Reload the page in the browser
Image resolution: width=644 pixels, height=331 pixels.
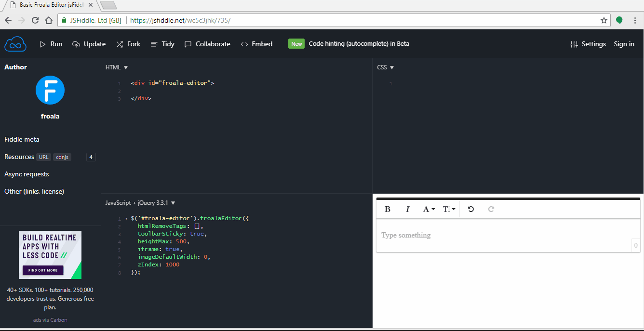click(35, 20)
